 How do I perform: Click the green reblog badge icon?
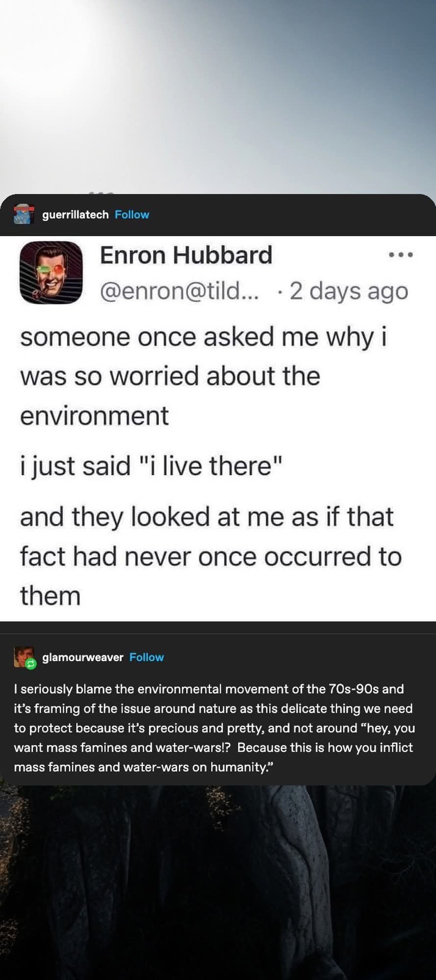(x=31, y=664)
